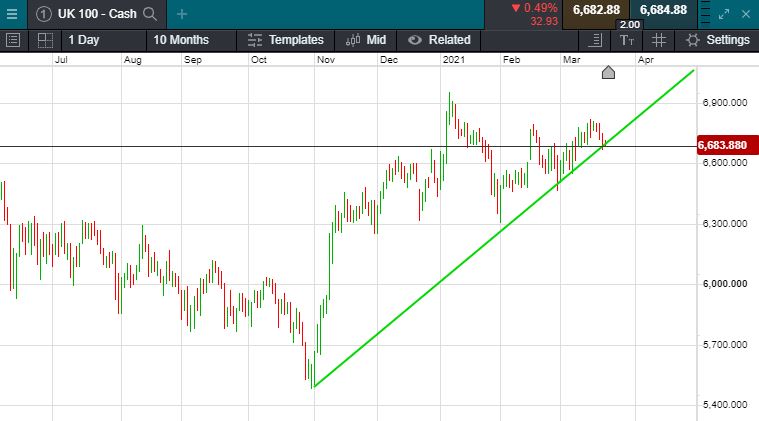
Task: Open the Templates menu
Action: tap(285, 40)
